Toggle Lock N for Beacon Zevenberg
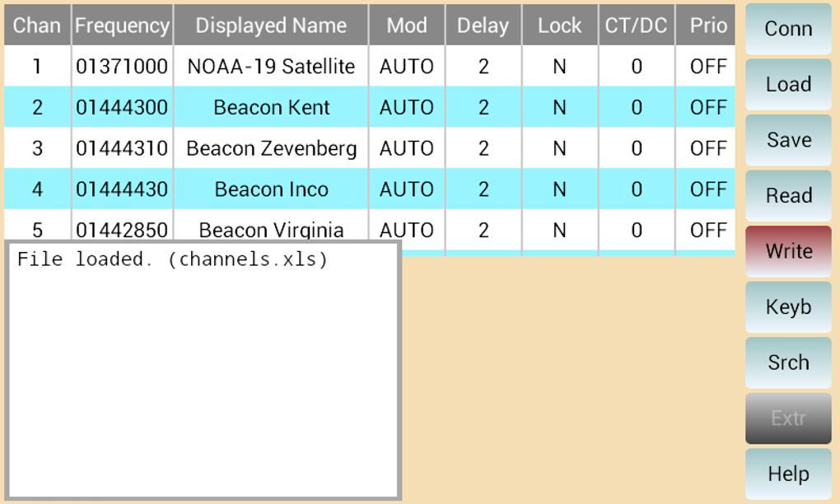 (x=560, y=148)
